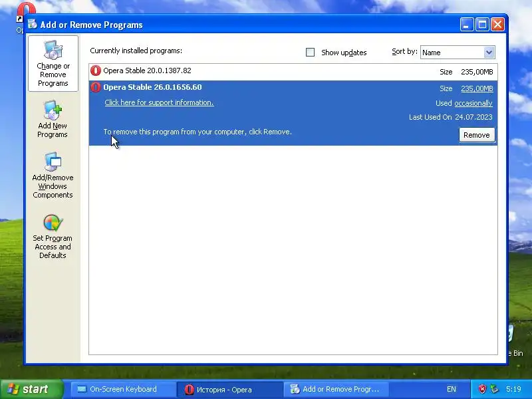Click the underlined 235,00MB size value

point(477,88)
